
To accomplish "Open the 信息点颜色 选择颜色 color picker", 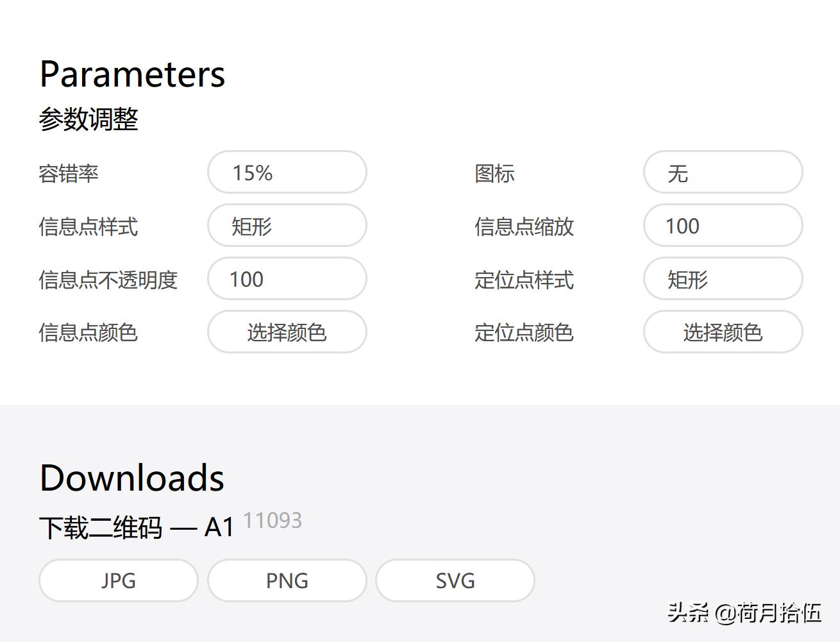I will pos(286,332).
